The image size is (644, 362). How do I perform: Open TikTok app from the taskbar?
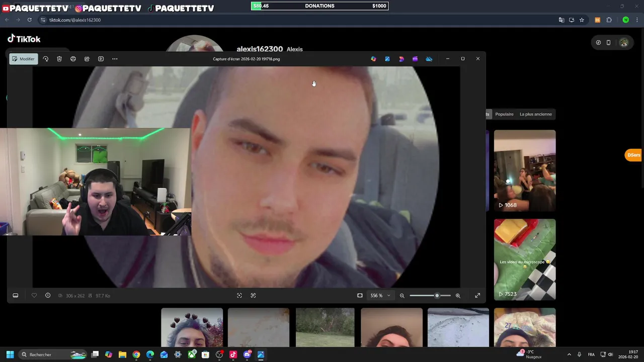(x=233, y=354)
